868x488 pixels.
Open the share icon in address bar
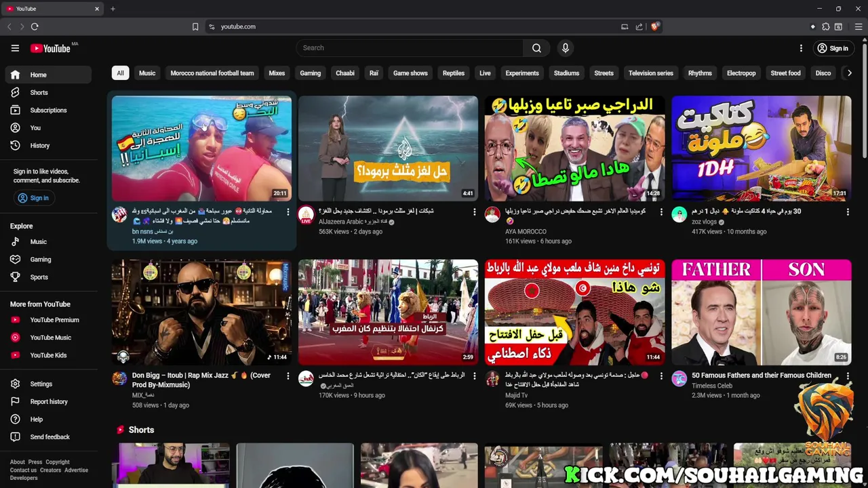point(639,26)
